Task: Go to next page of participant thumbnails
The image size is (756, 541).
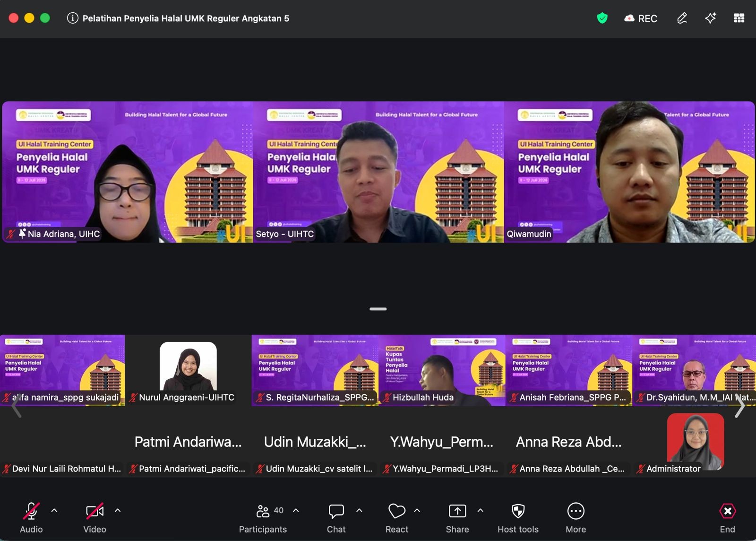Action: (739, 406)
